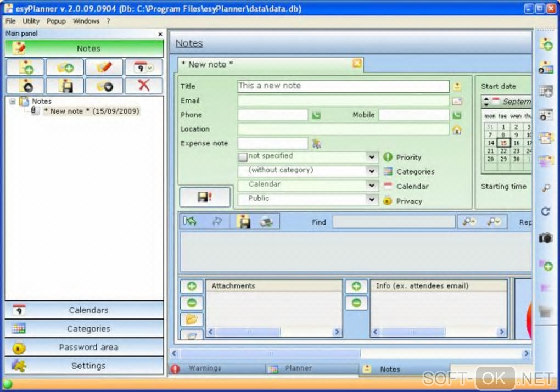Click the refresh arrow icon in right sidebar
Screen dimensions: 560x392
tap(546, 211)
